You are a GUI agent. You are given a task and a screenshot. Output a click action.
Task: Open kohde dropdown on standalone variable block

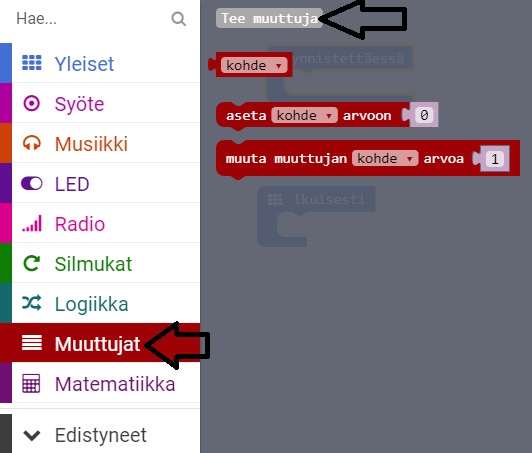click(254, 65)
